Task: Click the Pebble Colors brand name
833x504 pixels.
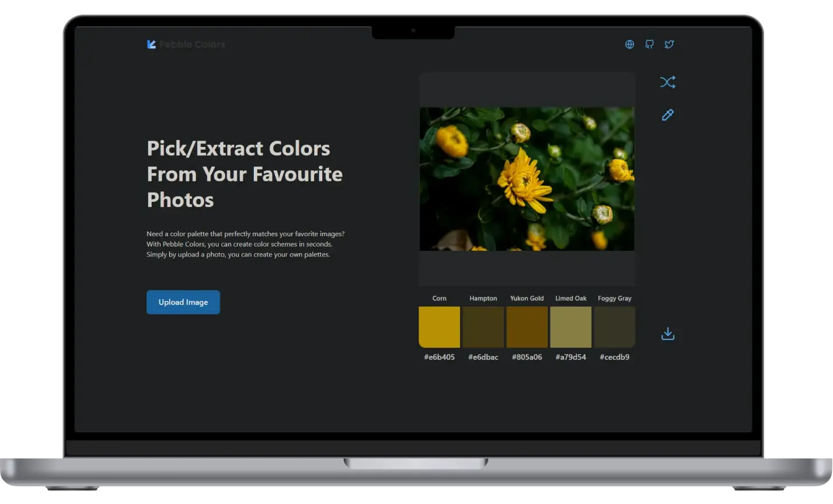Action: (192, 44)
